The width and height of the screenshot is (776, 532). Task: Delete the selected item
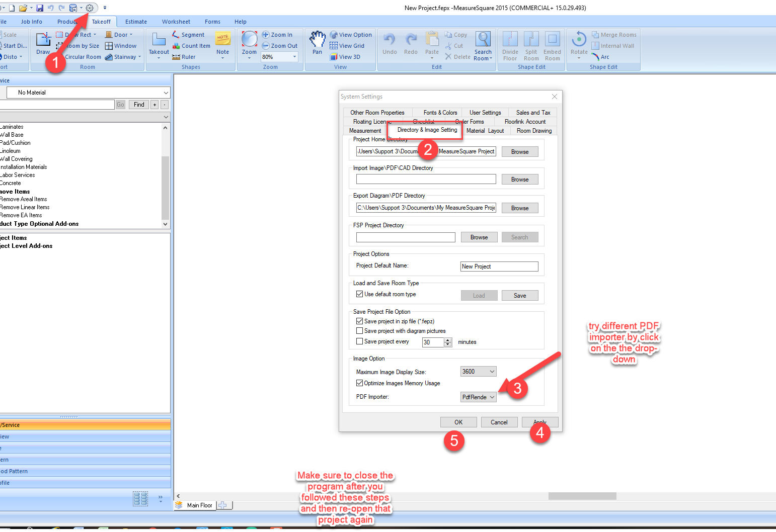click(x=457, y=57)
